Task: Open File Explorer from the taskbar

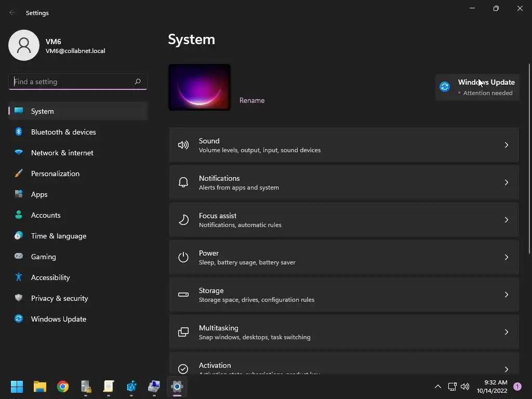Action: tap(39, 387)
